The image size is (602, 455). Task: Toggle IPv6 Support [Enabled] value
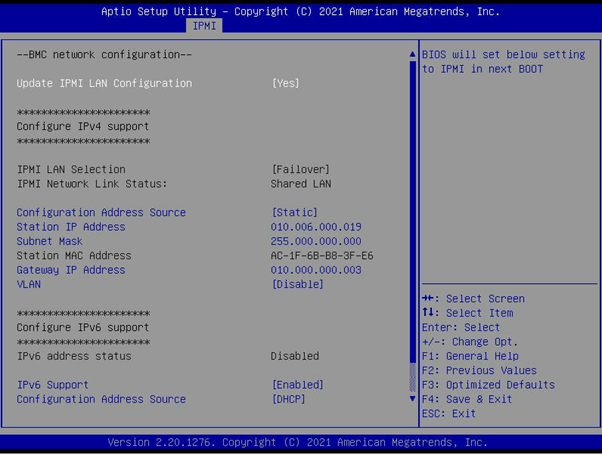coord(297,385)
